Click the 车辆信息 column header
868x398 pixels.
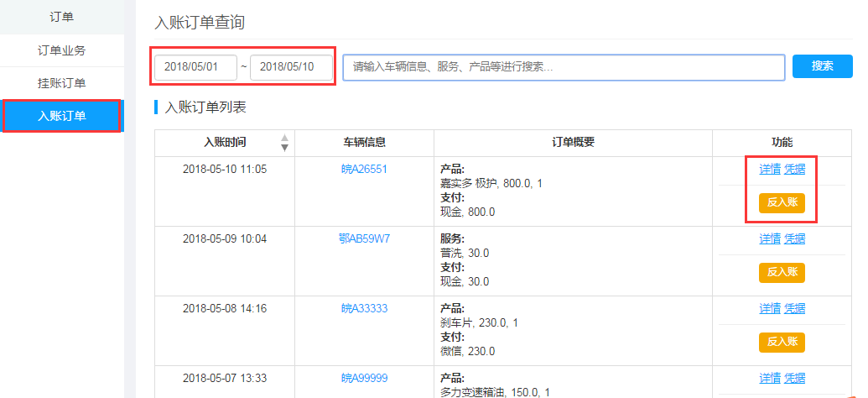[364, 143]
